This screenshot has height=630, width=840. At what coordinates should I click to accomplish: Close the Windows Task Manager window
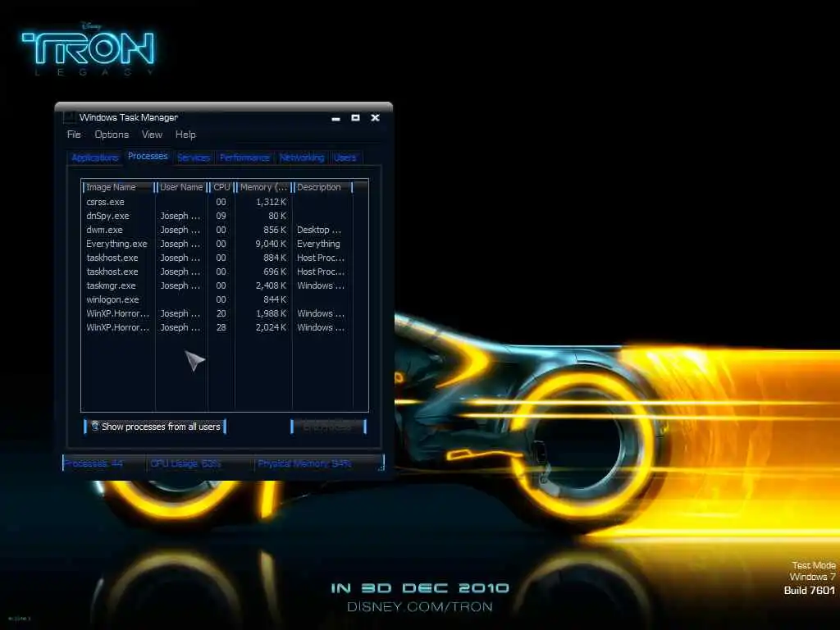pos(375,117)
